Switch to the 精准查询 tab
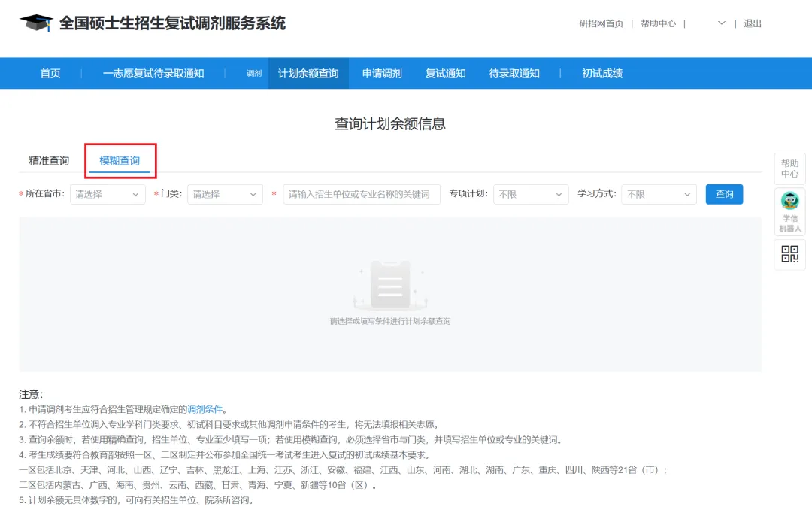This screenshot has width=812, height=528. (49, 160)
